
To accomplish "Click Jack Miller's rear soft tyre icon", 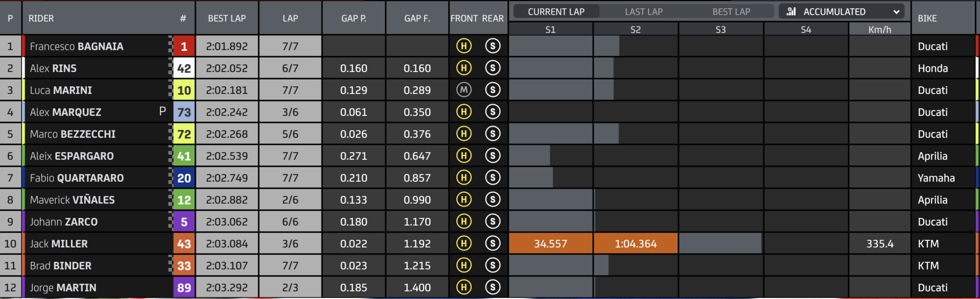I will point(493,244).
